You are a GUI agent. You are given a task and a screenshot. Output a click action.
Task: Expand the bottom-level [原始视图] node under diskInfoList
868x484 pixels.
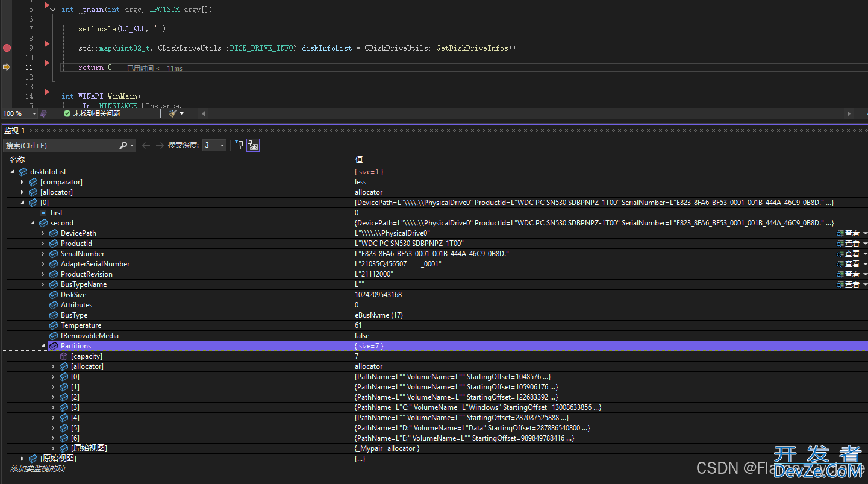coord(23,459)
